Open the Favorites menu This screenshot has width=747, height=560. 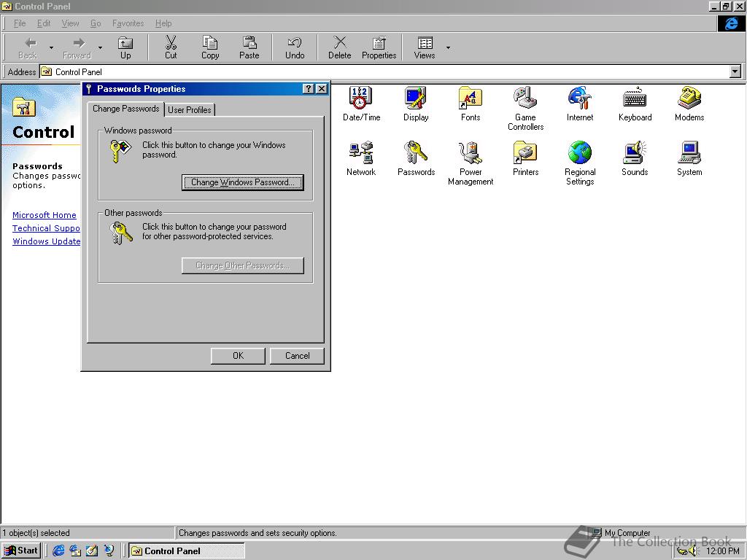point(128,23)
